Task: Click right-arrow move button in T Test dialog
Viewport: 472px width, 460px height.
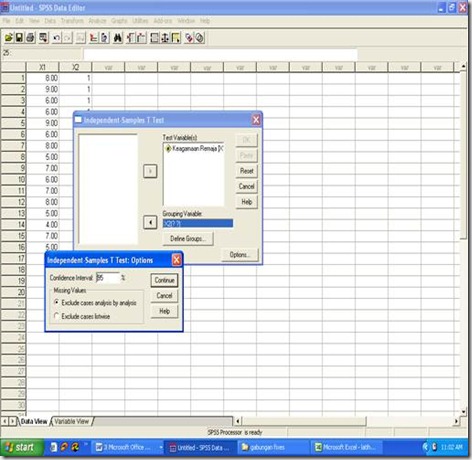Action: pos(150,171)
